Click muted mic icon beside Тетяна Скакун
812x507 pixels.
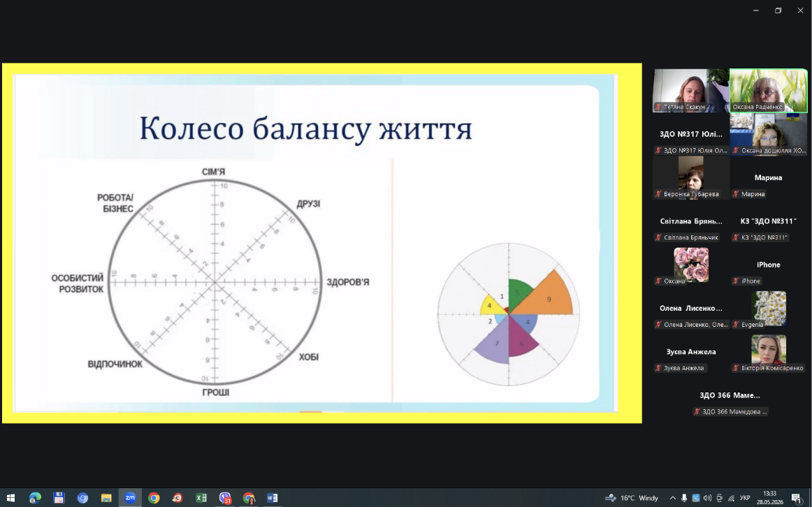658,107
